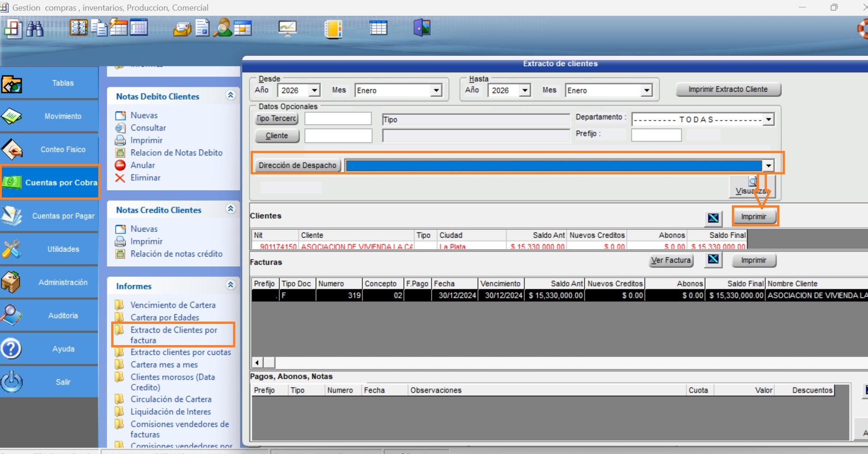Click the address book organizer toolbar icon
Image resolution: width=868 pixels, height=454 pixels.
78,28
